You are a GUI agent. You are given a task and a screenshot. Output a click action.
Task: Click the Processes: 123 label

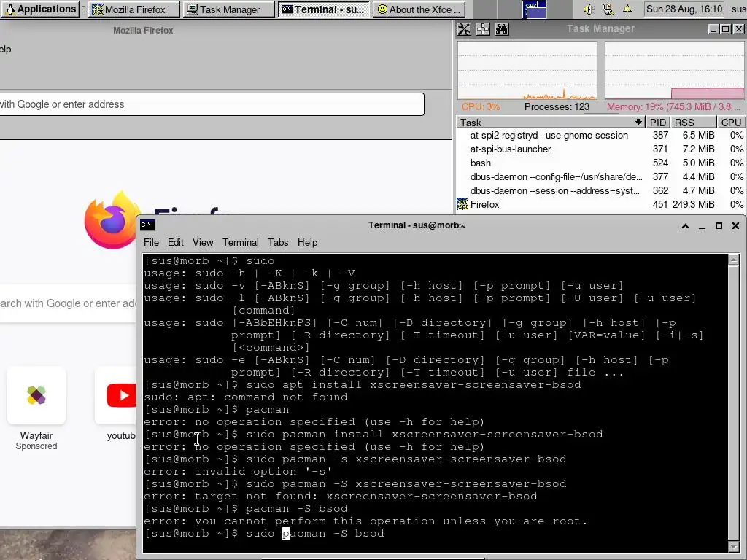[x=557, y=106]
